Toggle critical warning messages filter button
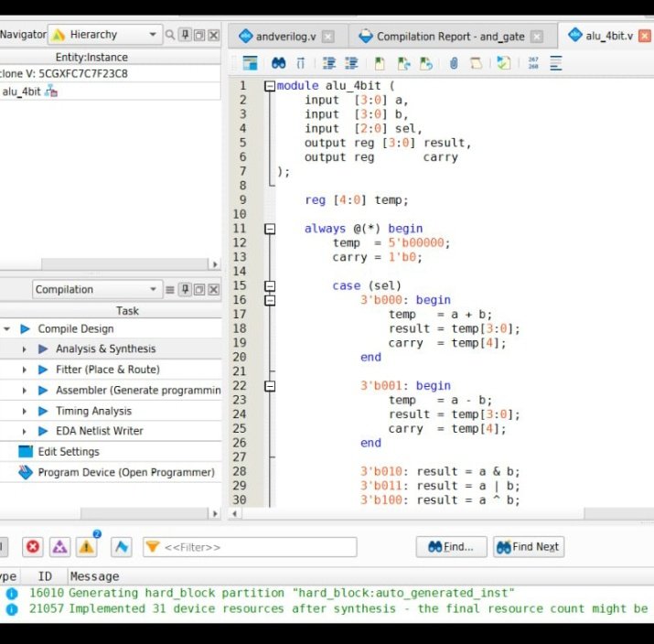Screen dimensions: 654x644 [59, 546]
